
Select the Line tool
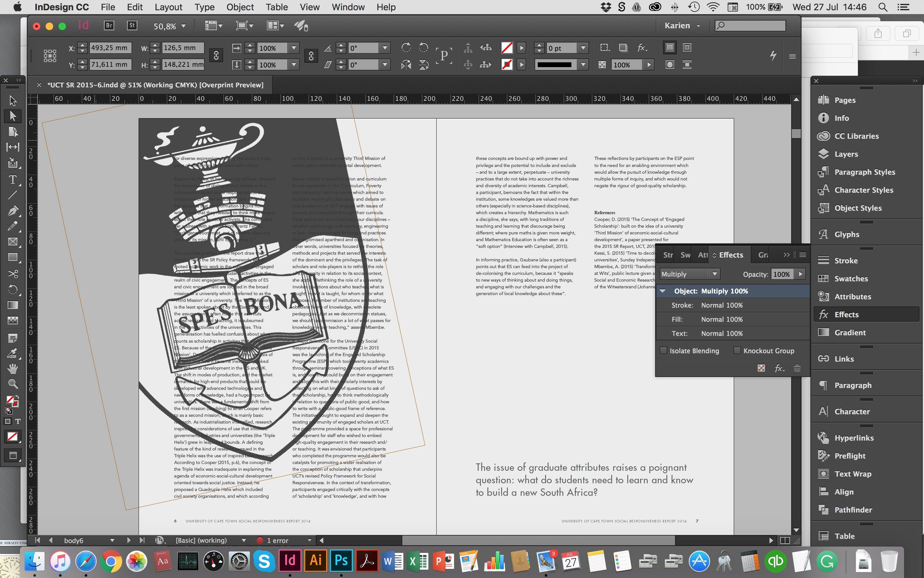13,195
